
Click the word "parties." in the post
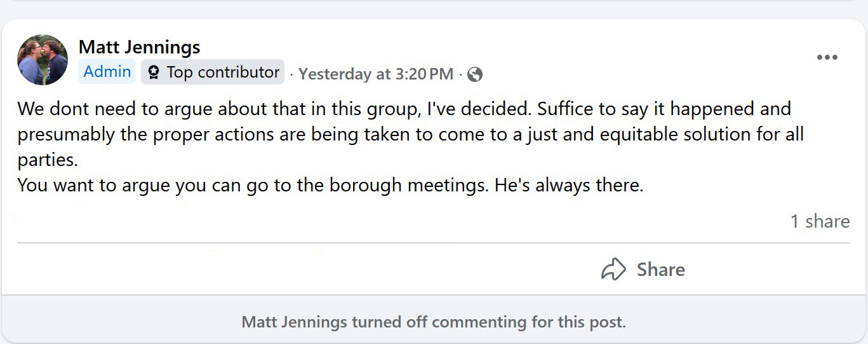tap(48, 160)
